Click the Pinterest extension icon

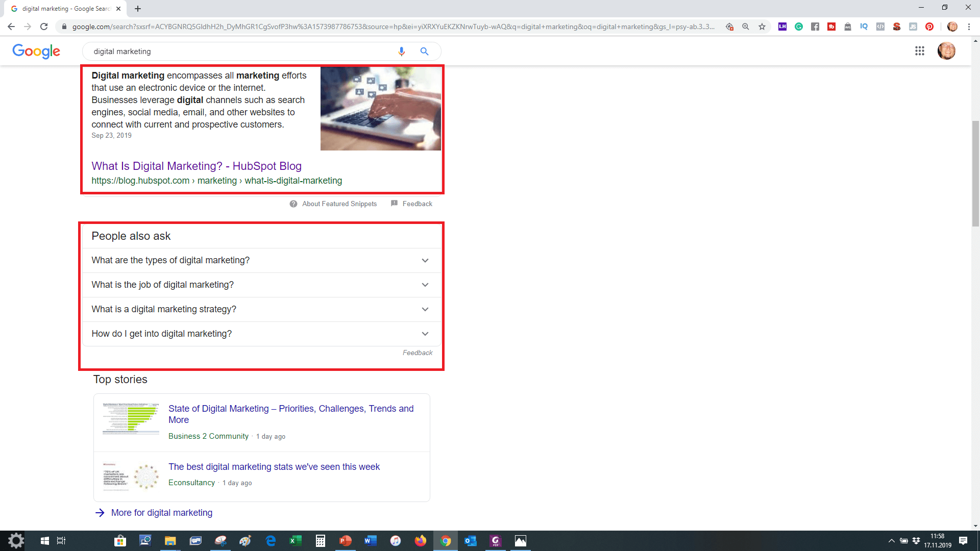tap(929, 27)
